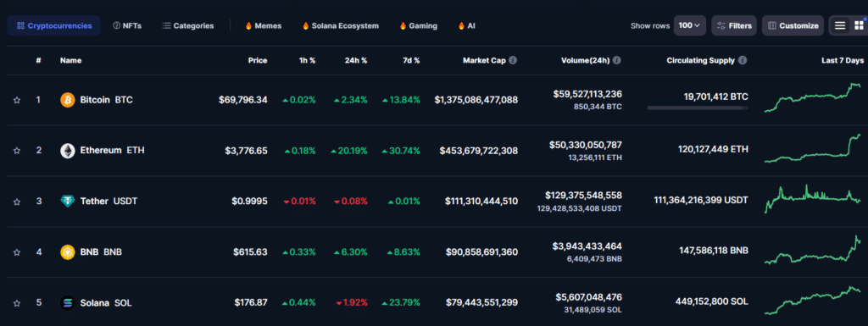Image resolution: width=868 pixels, height=326 pixels.
Task: Select the Solana Ecosystem category
Action: (x=341, y=25)
